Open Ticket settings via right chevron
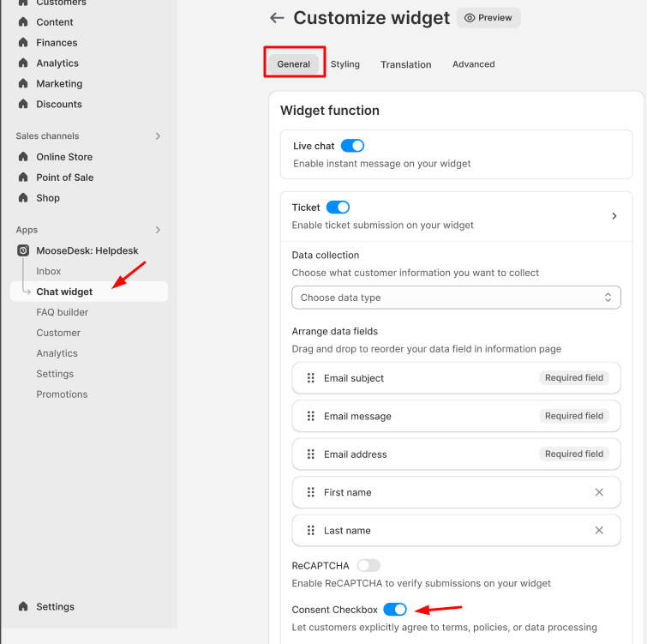 [x=614, y=216]
